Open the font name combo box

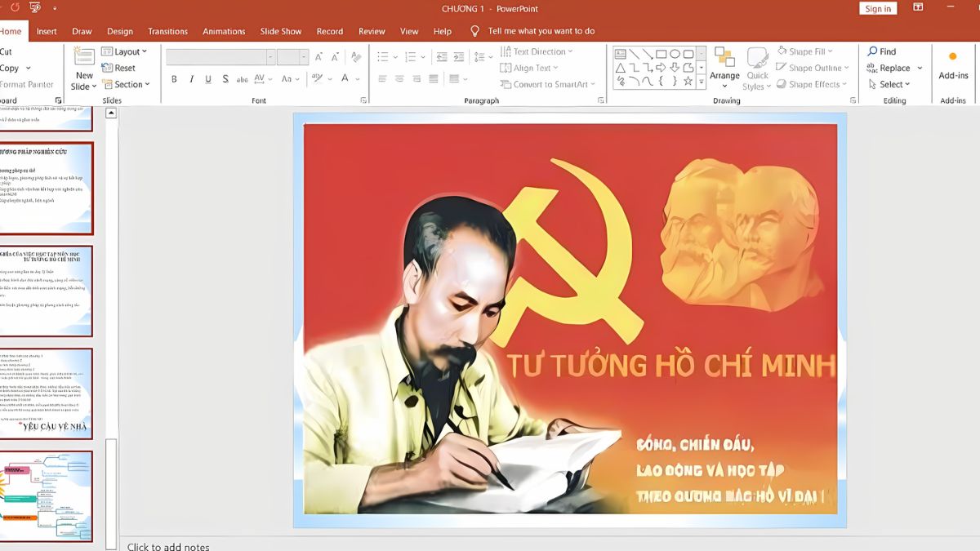tap(220, 57)
